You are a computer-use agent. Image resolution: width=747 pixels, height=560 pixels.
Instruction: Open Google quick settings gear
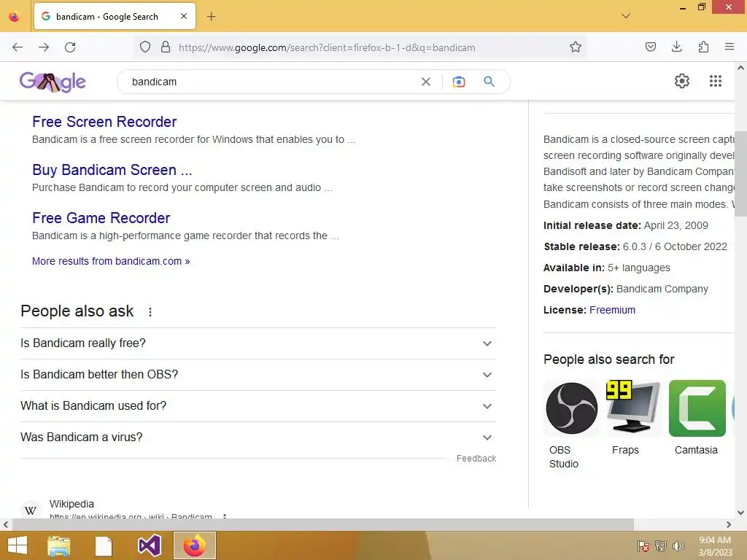(682, 81)
